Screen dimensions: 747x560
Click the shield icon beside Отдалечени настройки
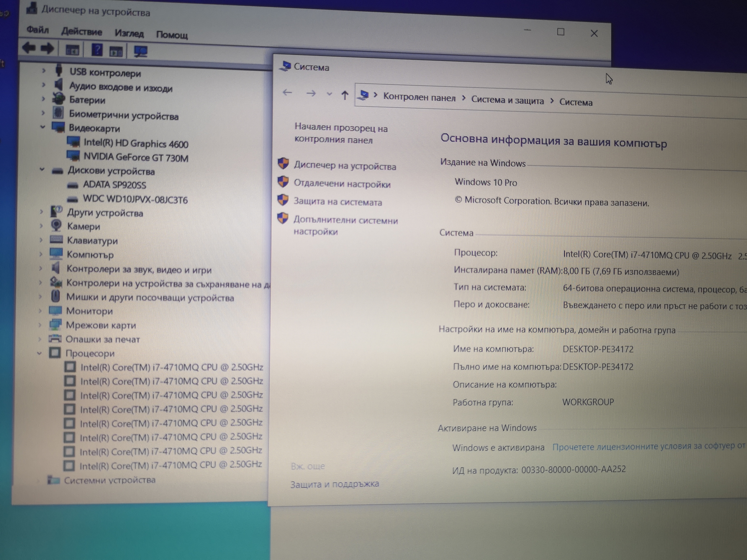click(x=283, y=182)
